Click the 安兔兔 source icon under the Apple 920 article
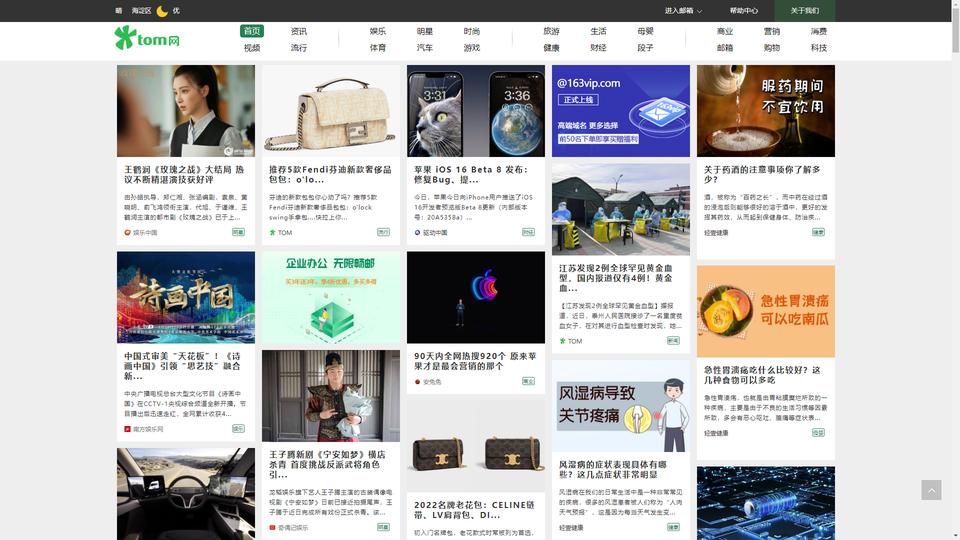The image size is (960, 540). 418,381
